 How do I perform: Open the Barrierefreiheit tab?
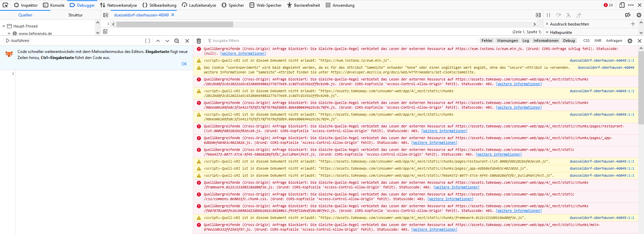pos(304,5)
